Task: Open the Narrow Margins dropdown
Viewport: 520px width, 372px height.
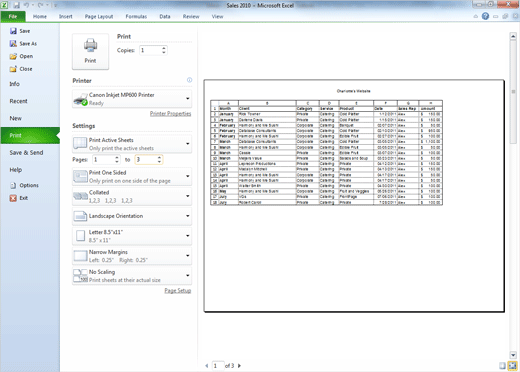Action: (x=132, y=256)
